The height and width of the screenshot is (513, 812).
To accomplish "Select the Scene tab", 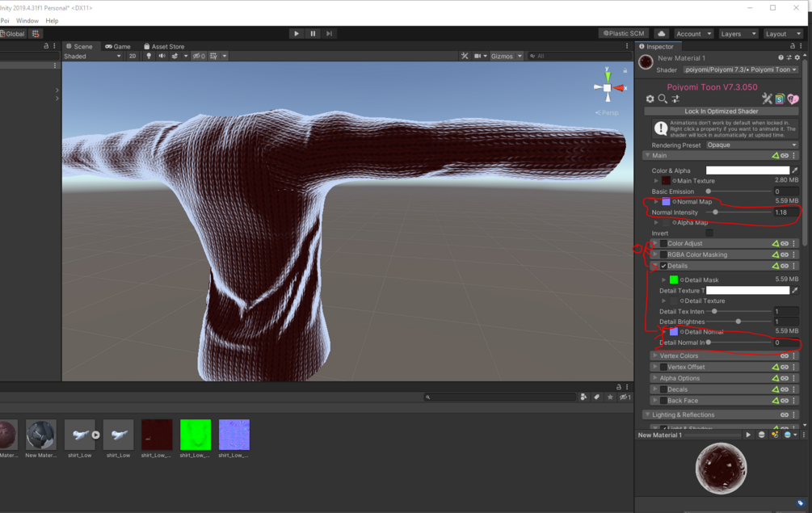I will tap(79, 46).
